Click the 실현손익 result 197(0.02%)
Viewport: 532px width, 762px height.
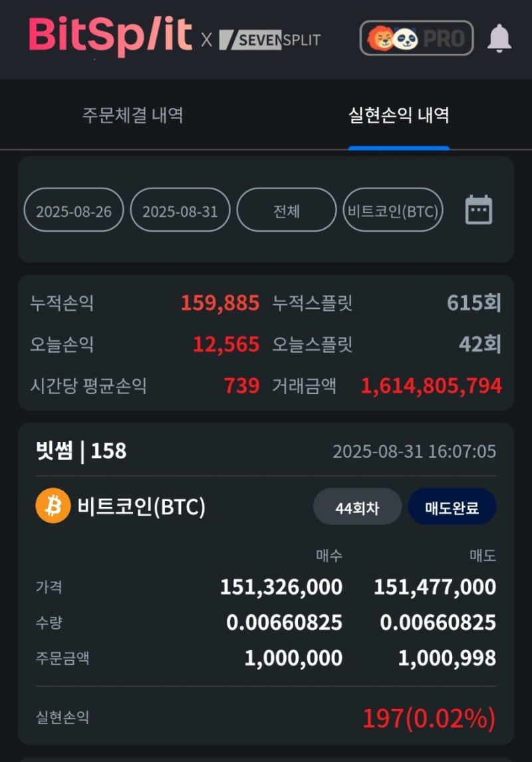430,719
